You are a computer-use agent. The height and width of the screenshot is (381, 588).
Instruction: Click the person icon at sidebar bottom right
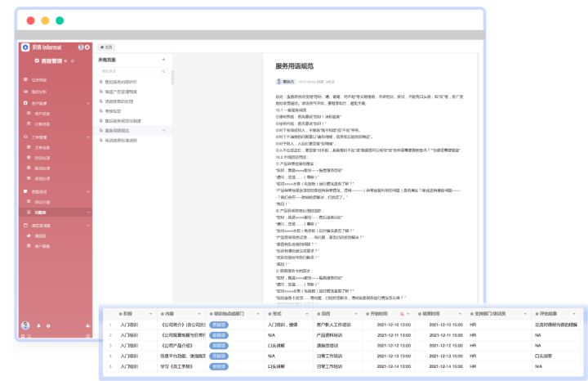pos(87,325)
